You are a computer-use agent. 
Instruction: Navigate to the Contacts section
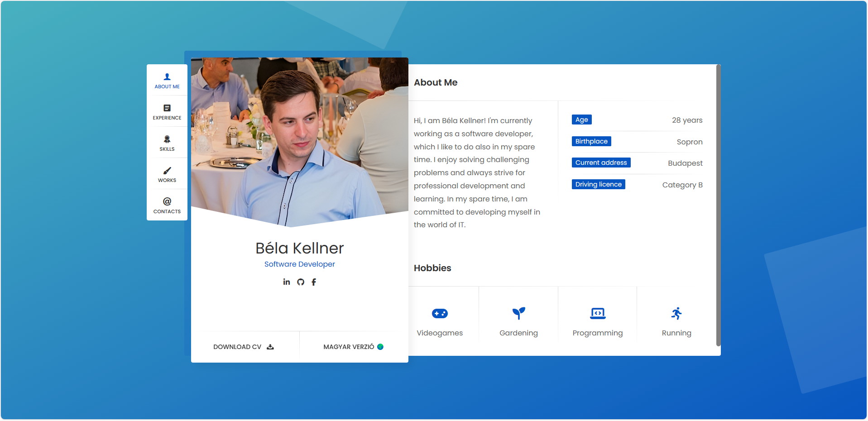click(x=167, y=206)
